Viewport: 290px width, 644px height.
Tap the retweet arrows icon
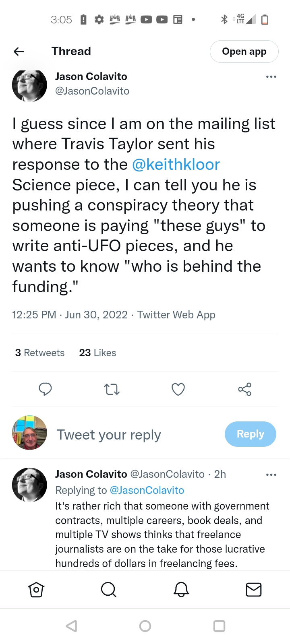pyautogui.click(x=112, y=389)
